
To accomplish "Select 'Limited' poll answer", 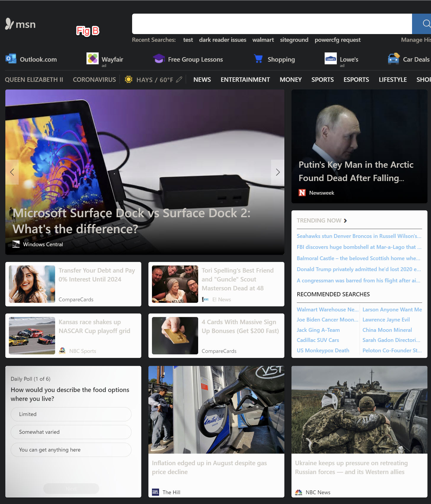I will click(x=71, y=414).
